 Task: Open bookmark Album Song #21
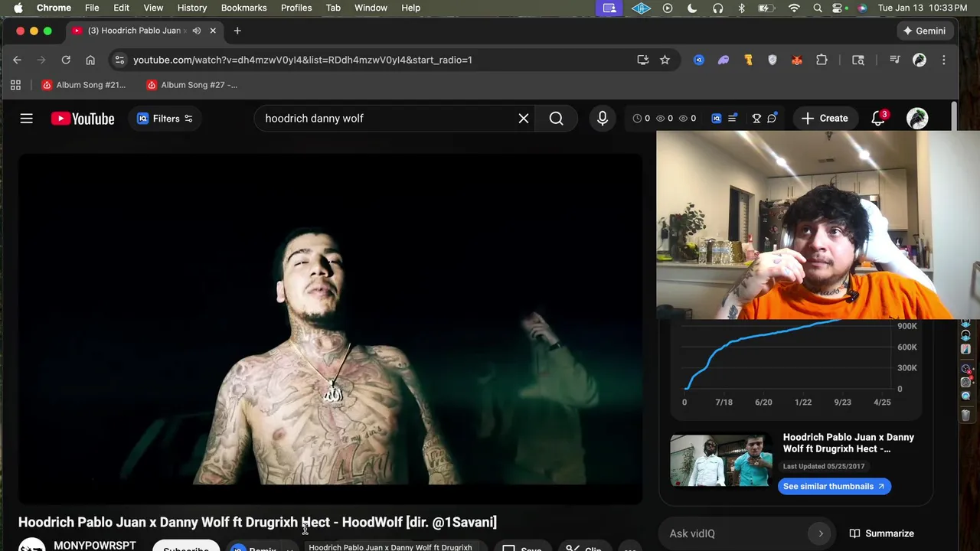pos(83,85)
